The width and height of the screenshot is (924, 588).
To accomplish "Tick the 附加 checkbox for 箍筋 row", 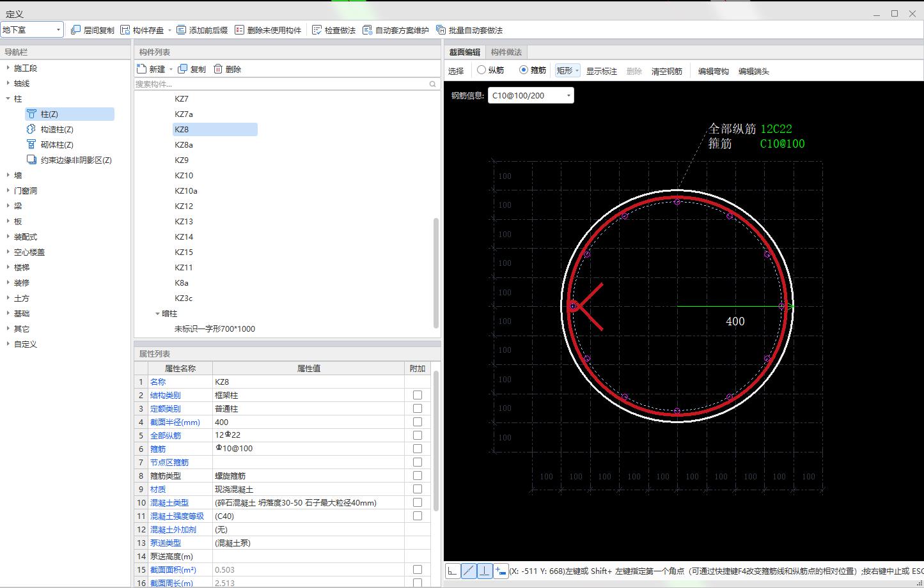I will pyautogui.click(x=418, y=449).
